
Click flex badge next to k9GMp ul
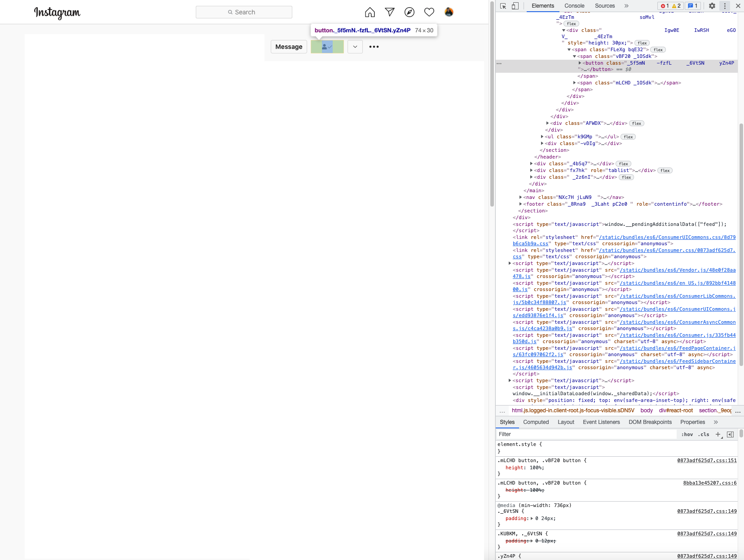click(628, 137)
